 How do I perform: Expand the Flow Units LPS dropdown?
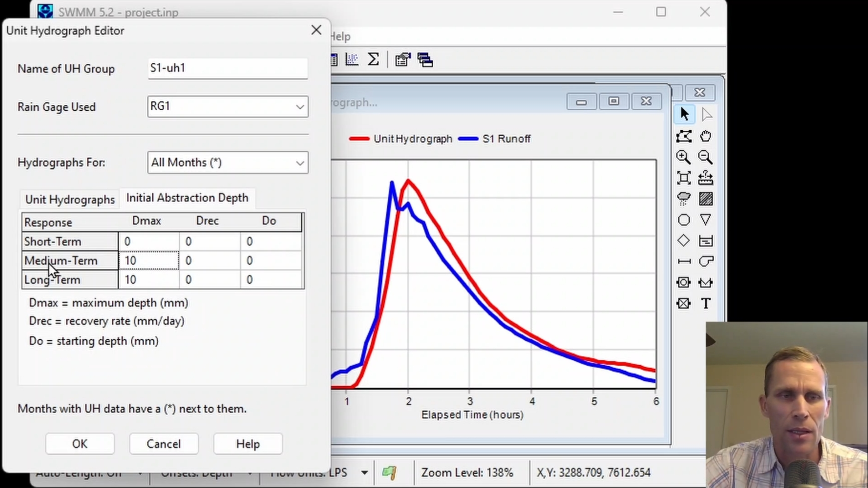[365, 473]
